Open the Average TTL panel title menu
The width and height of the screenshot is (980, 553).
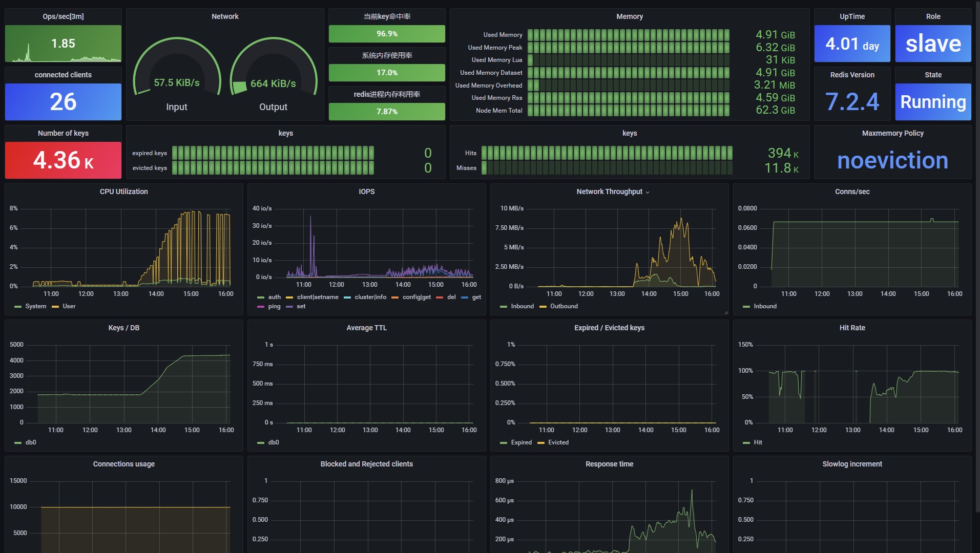366,328
